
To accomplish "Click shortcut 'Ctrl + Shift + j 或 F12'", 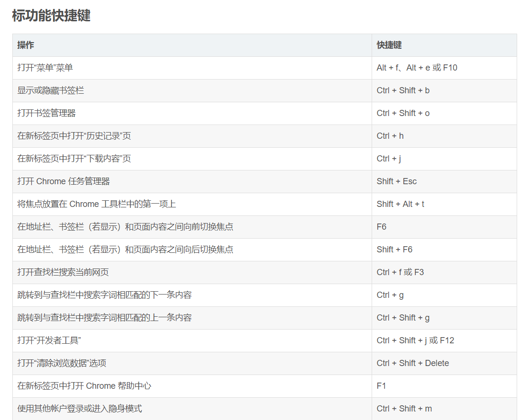I will [x=415, y=340].
